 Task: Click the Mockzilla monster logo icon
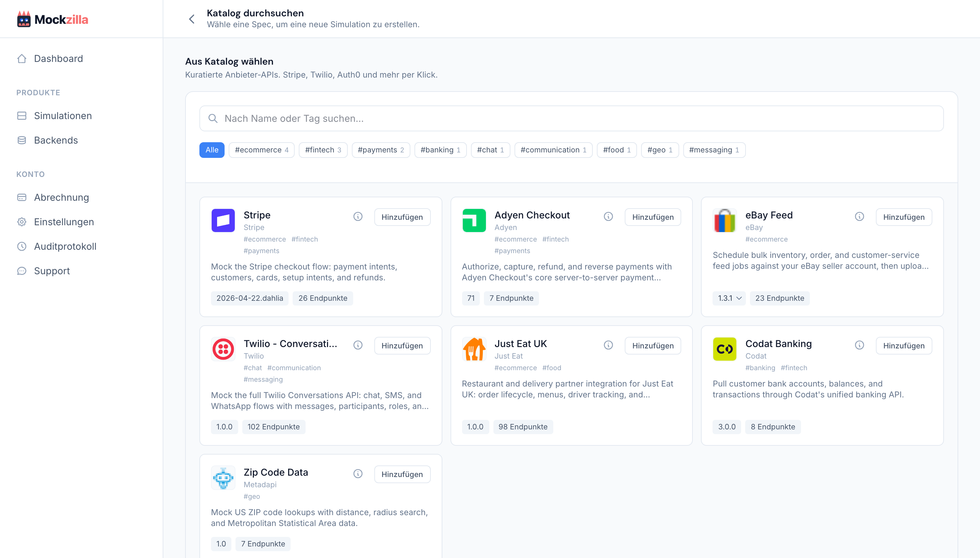point(24,19)
